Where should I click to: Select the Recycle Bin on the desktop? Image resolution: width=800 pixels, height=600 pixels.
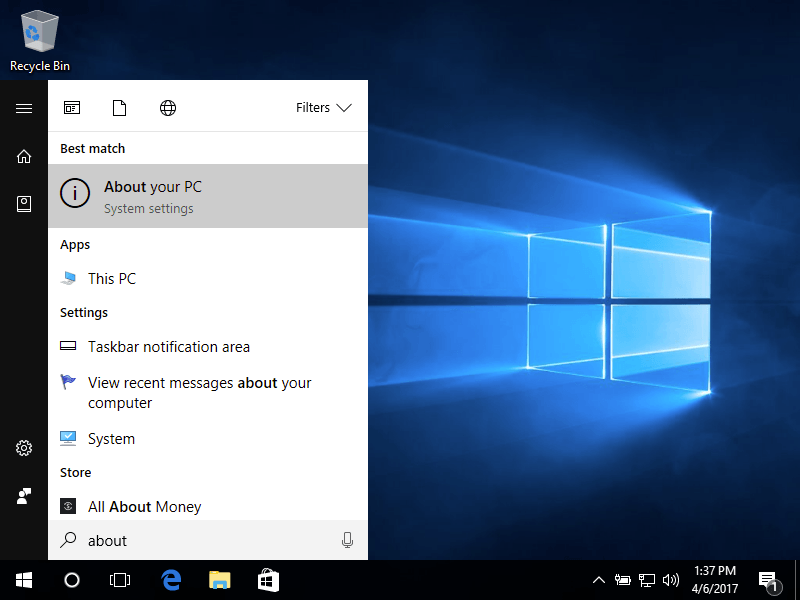(x=39, y=30)
